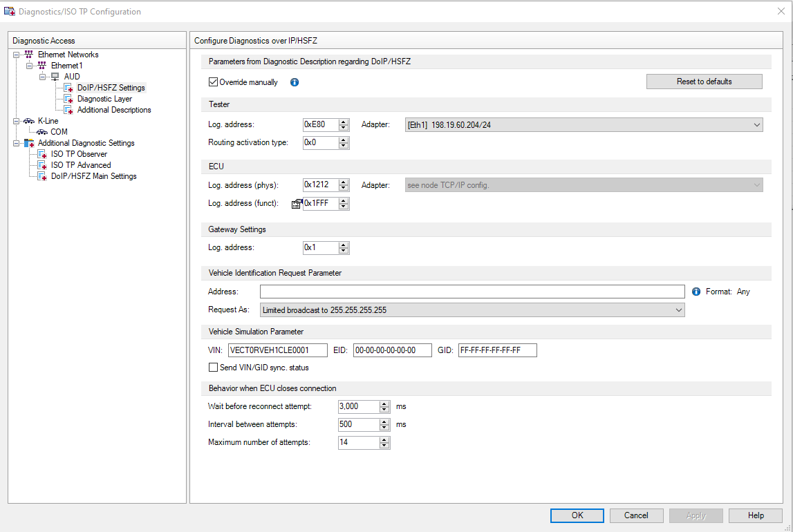The width and height of the screenshot is (793, 532).
Task: Enable Send VIN/GID sync. status
Action: pyautogui.click(x=214, y=367)
